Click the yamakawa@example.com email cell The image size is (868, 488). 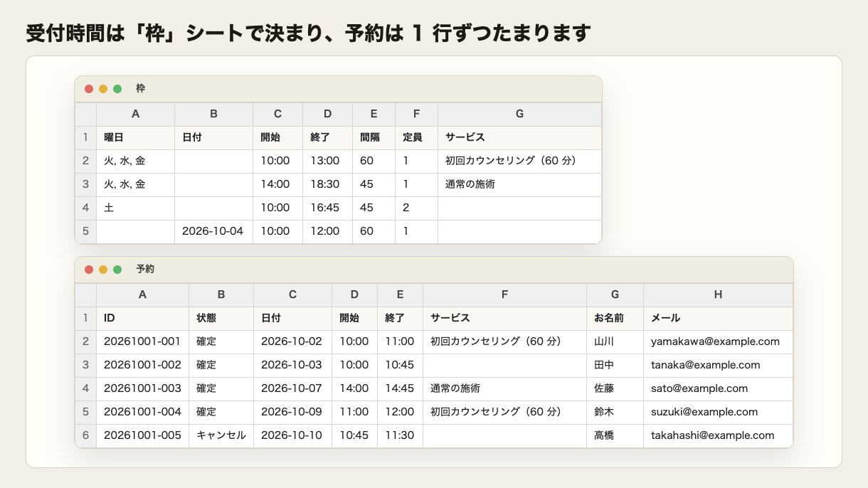(x=719, y=342)
